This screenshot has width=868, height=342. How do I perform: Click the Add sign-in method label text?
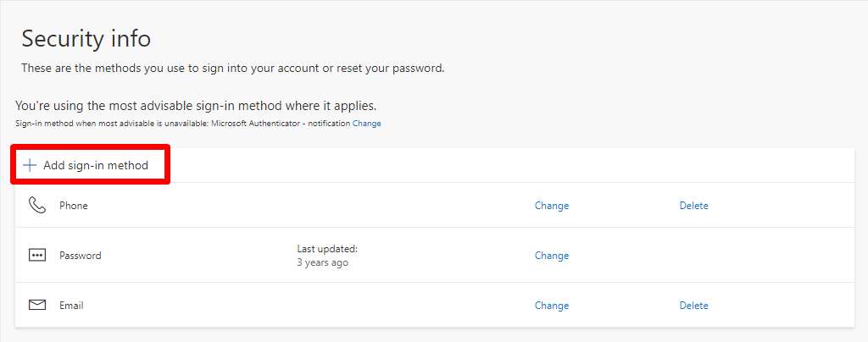tap(96, 165)
